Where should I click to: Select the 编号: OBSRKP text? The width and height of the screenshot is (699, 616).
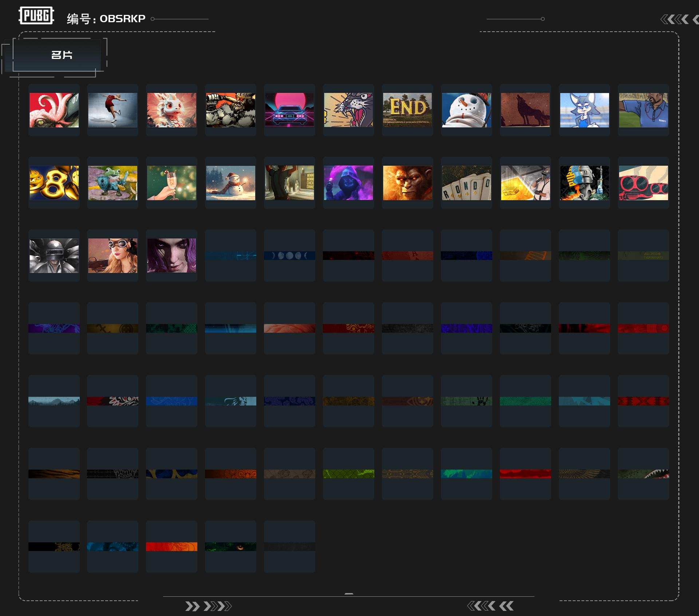pos(106,19)
